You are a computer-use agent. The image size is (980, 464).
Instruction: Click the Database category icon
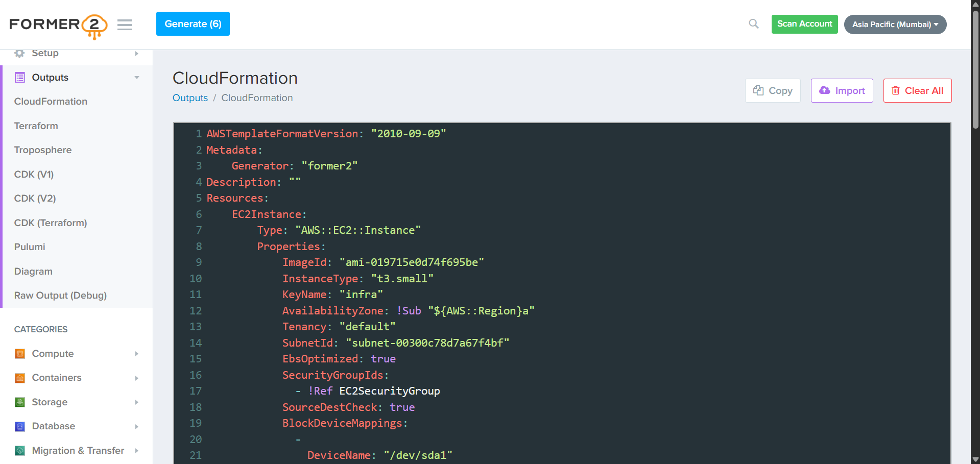[x=19, y=426]
